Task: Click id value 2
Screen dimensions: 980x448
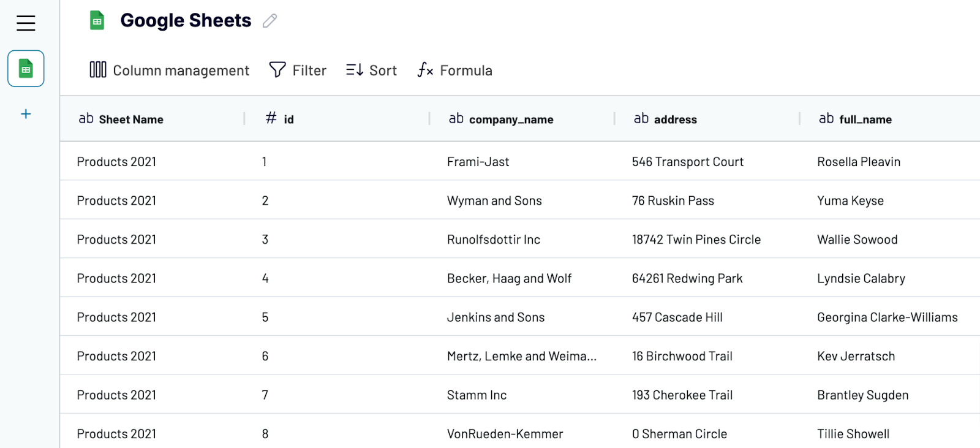Action: [x=265, y=200]
